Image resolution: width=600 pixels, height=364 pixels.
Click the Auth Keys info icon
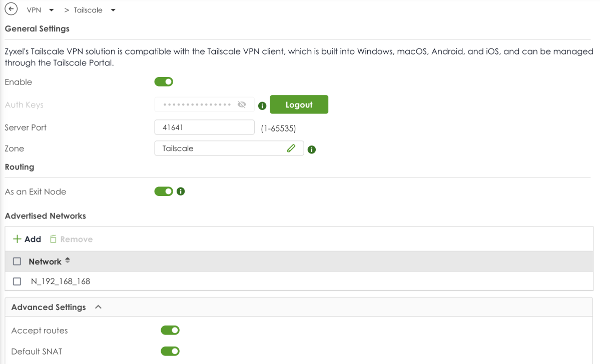262,105
